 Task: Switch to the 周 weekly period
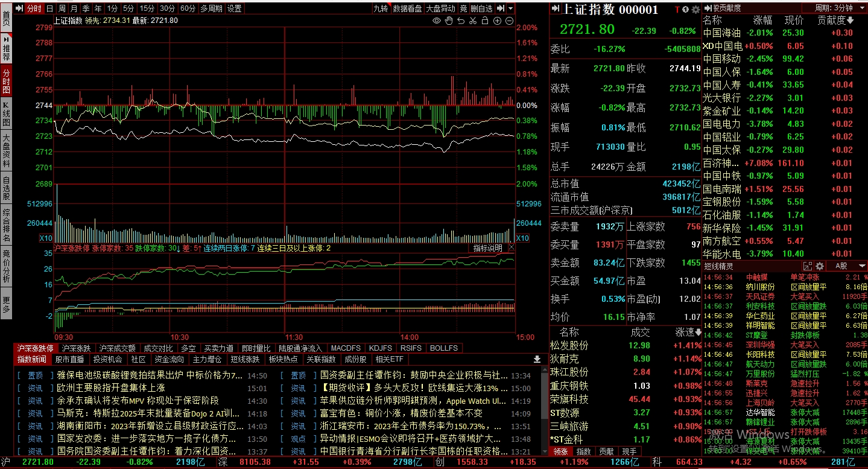coord(62,8)
